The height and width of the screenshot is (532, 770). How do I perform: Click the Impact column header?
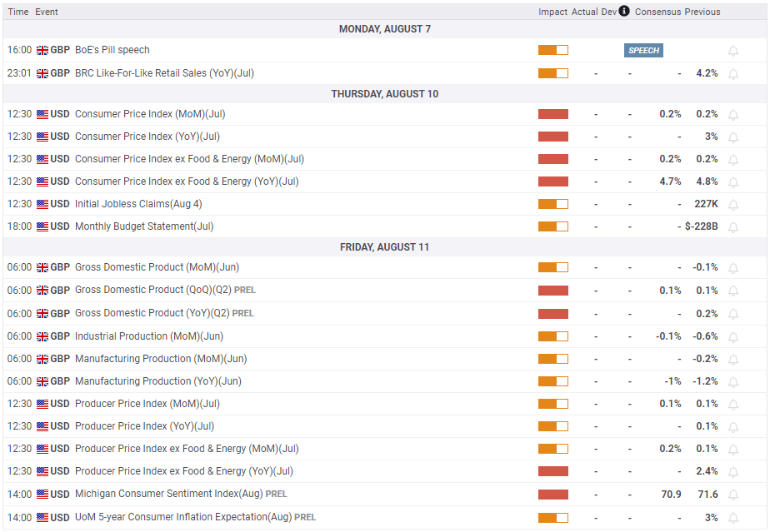pos(552,12)
